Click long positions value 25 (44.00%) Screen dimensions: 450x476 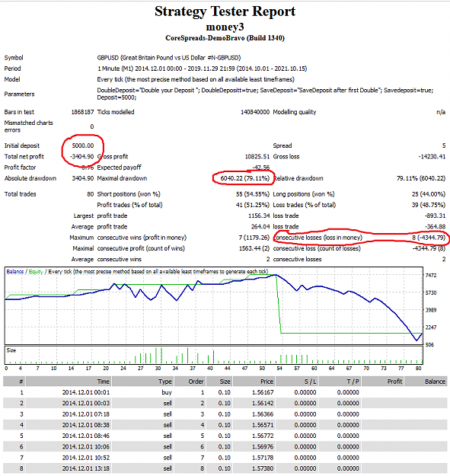click(x=429, y=194)
